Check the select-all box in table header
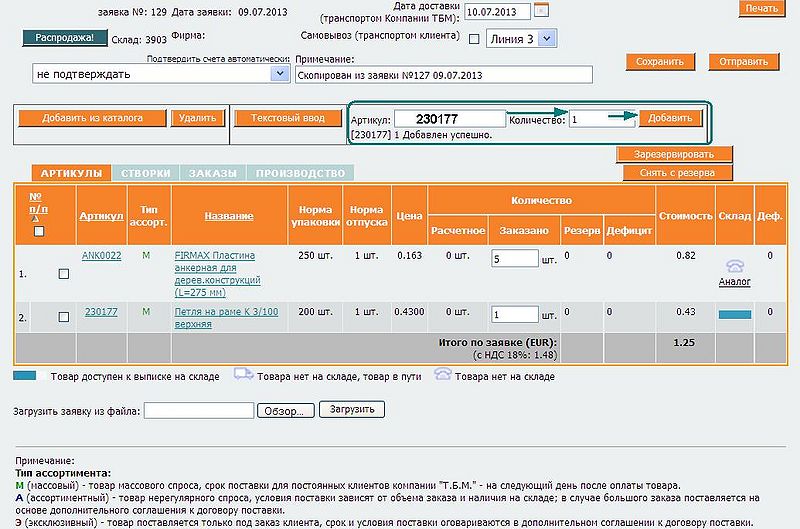800x529 pixels. pyautogui.click(x=39, y=232)
